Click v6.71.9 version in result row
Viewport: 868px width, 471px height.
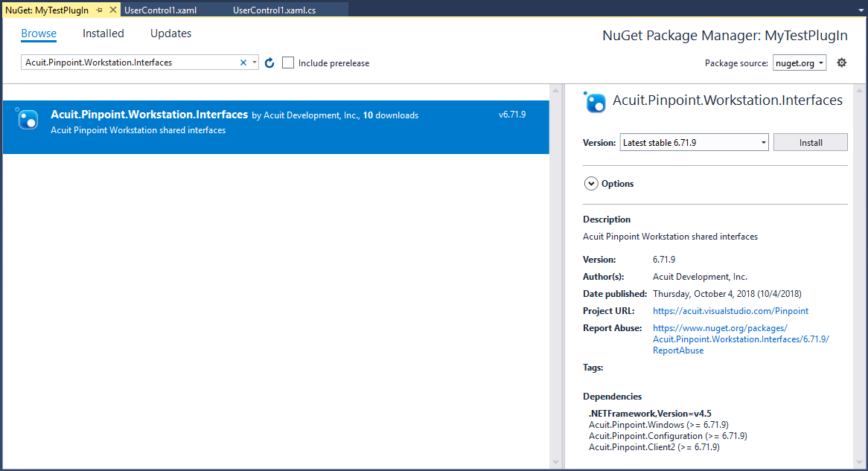tap(512, 115)
